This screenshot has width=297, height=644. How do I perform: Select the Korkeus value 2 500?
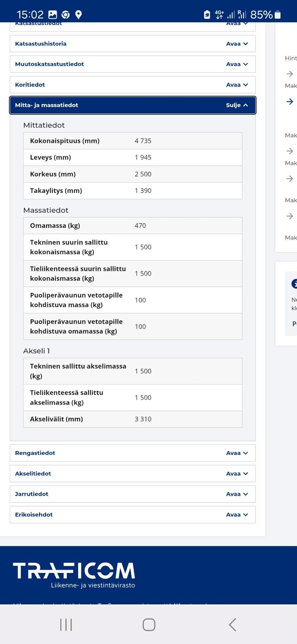(x=143, y=174)
